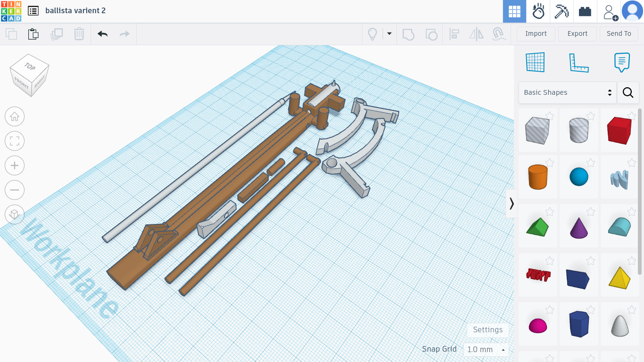Favorite the orange Cylinder shape star

[549, 163]
